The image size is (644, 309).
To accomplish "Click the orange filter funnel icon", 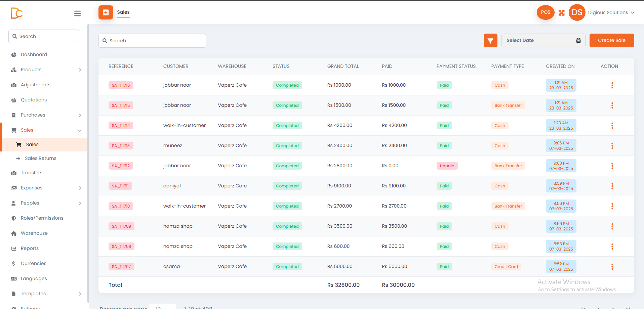I will (x=490, y=41).
